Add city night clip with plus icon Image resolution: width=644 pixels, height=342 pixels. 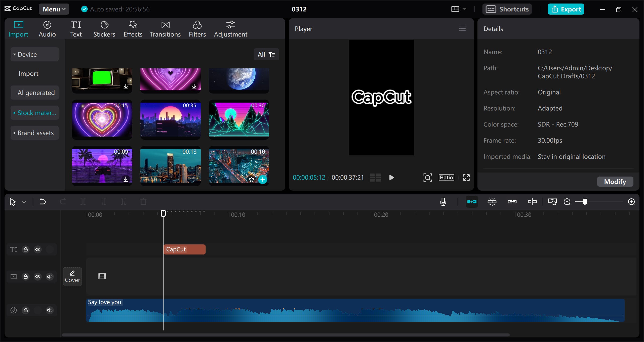[263, 179]
